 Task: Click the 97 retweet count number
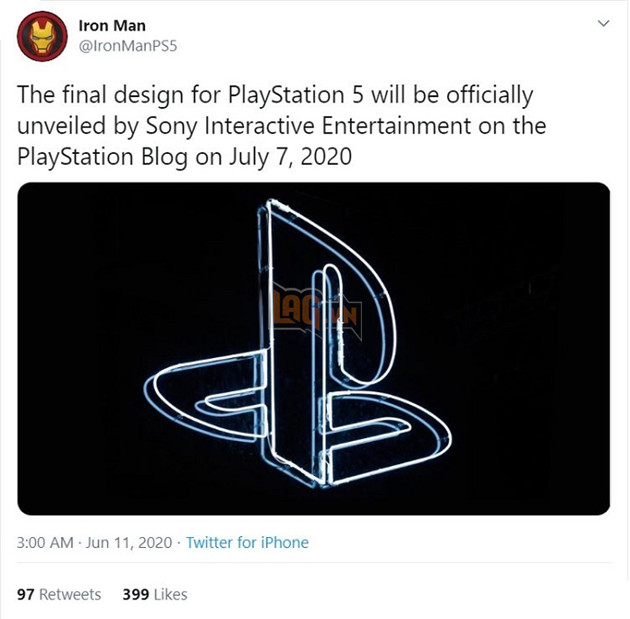[x=26, y=594]
